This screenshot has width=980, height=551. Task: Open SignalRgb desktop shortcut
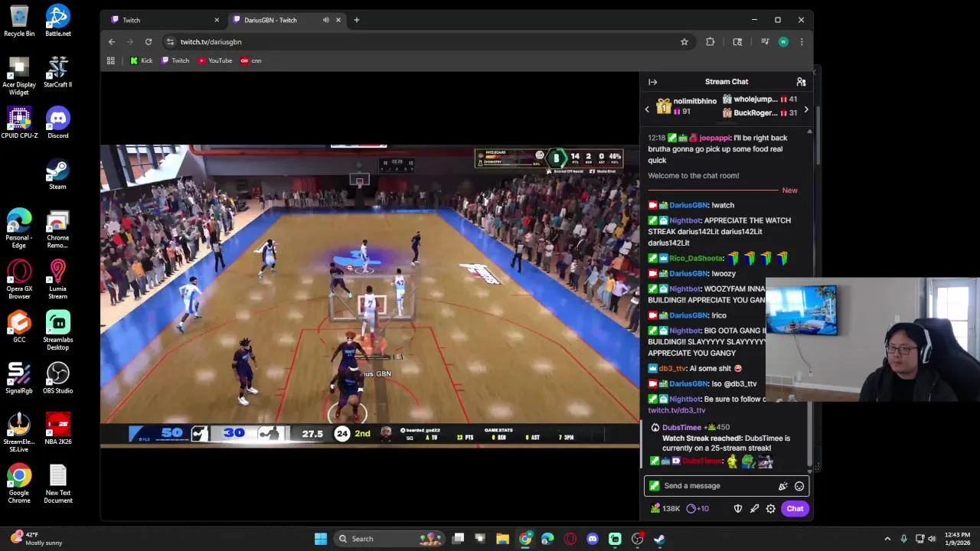[19, 378]
